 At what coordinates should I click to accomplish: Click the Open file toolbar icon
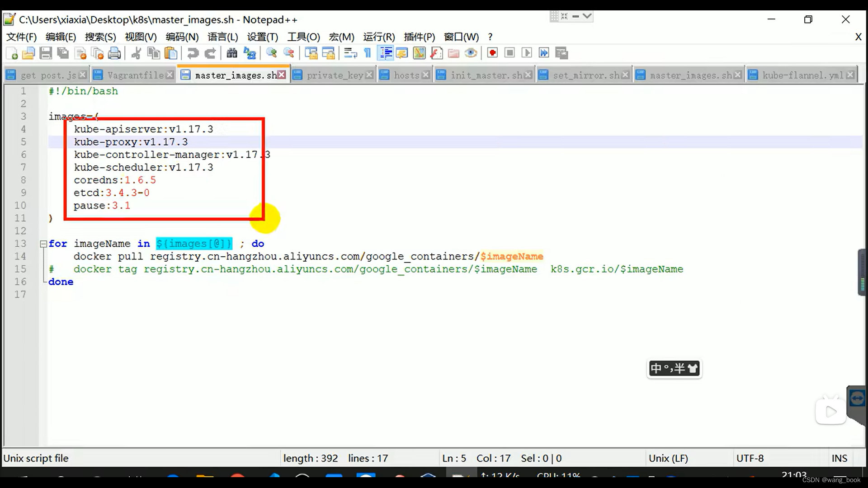coord(28,53)
